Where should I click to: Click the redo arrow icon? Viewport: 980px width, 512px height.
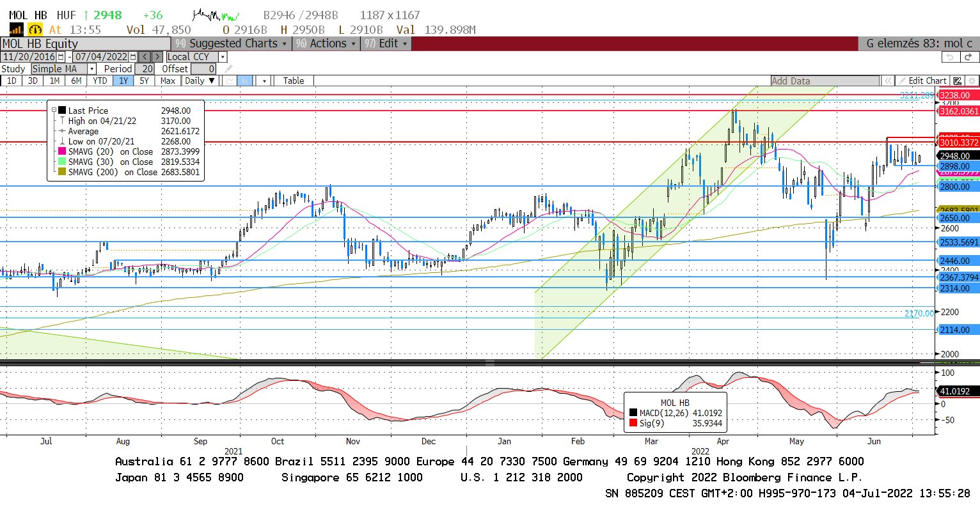pyautogui.click(x=970, y=57)
